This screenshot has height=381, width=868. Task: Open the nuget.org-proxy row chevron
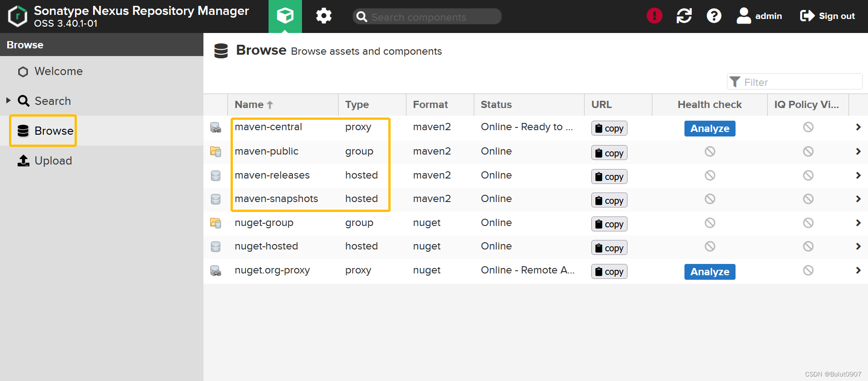[x=858, y=270]
